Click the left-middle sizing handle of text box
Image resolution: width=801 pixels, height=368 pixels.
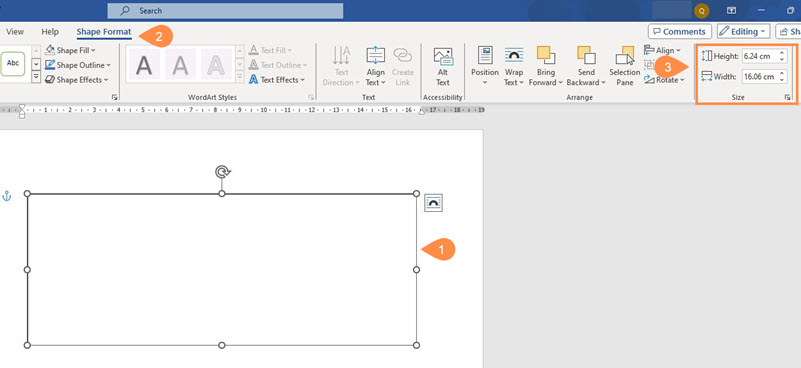(28, 269)
